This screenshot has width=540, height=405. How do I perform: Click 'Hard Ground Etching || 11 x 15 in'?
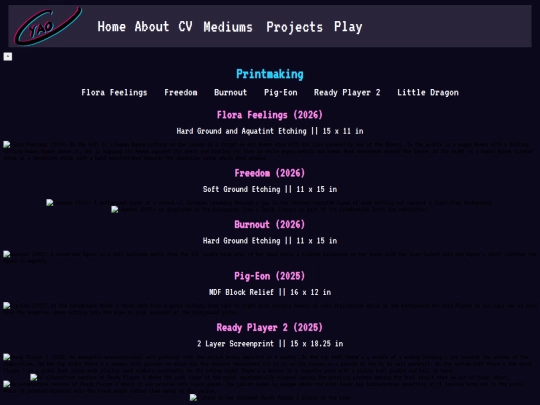click(x=270, y=241)
